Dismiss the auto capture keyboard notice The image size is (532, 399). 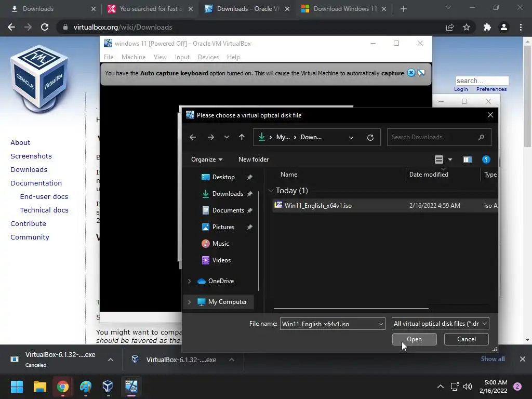[411, 73]
